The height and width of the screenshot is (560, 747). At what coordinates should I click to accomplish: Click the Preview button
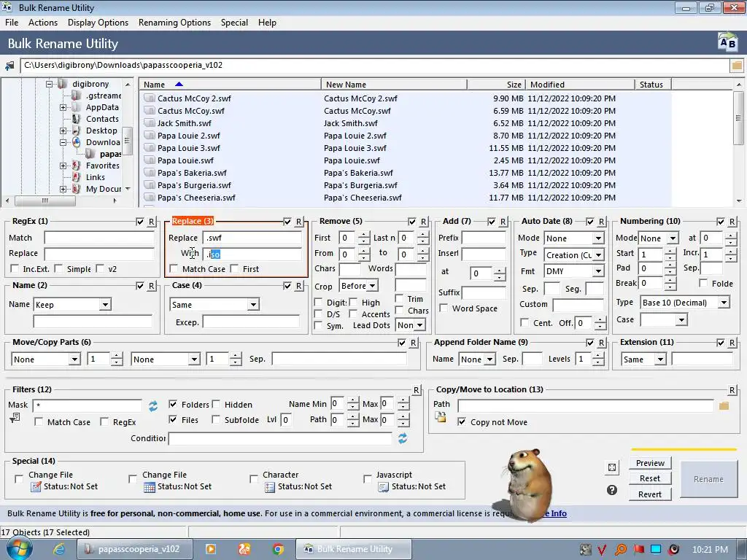[650, 463]
